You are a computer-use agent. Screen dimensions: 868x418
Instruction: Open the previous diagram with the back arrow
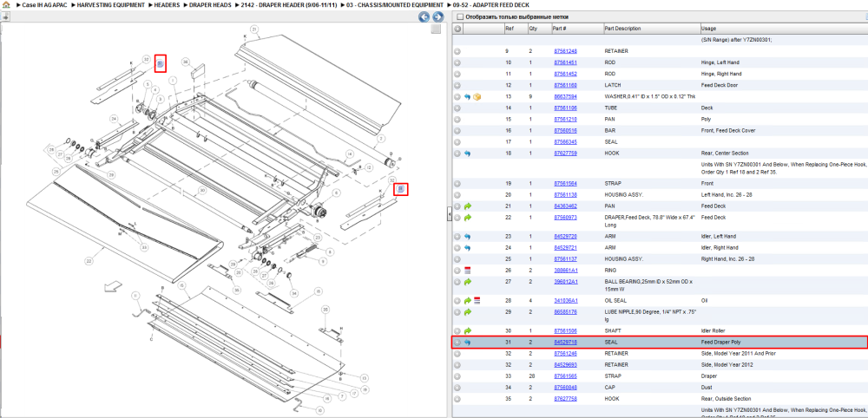pos(424,17)
